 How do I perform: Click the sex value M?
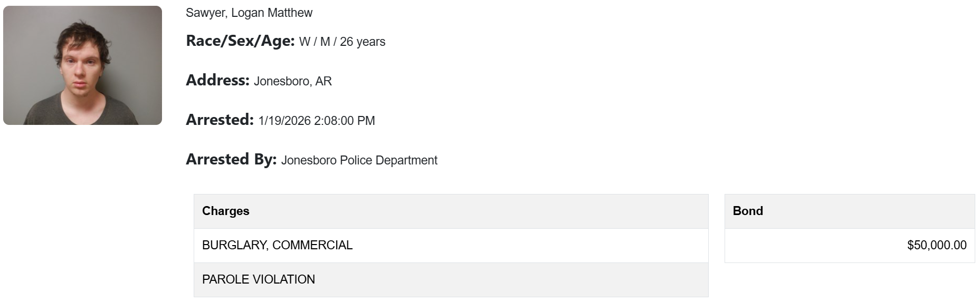tap(325, 42)
